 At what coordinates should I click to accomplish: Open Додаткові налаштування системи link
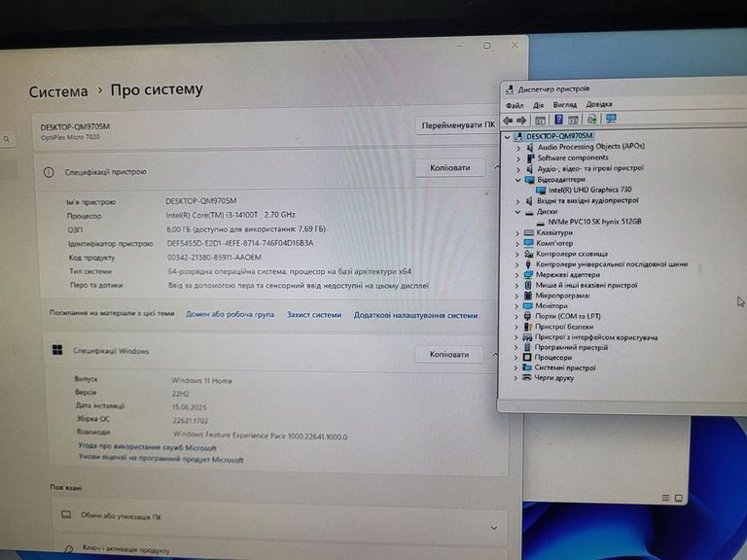(x=415, y=315)
